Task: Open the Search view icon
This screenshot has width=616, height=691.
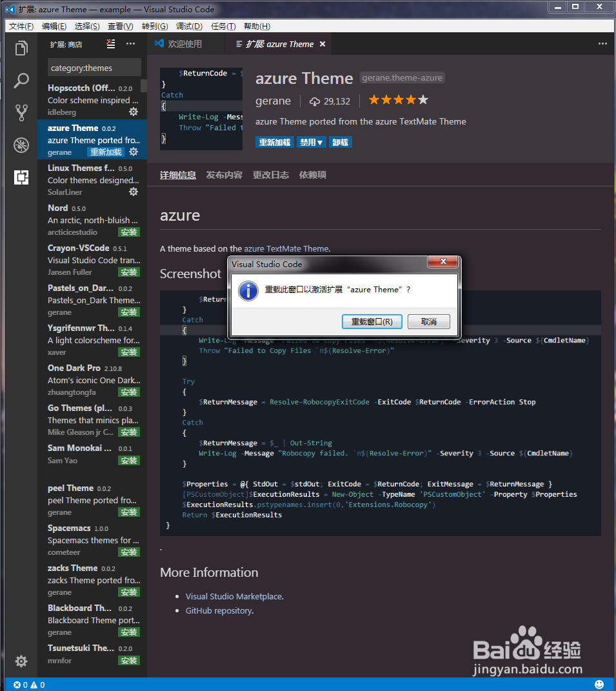Action: click(x=21, y=80)
